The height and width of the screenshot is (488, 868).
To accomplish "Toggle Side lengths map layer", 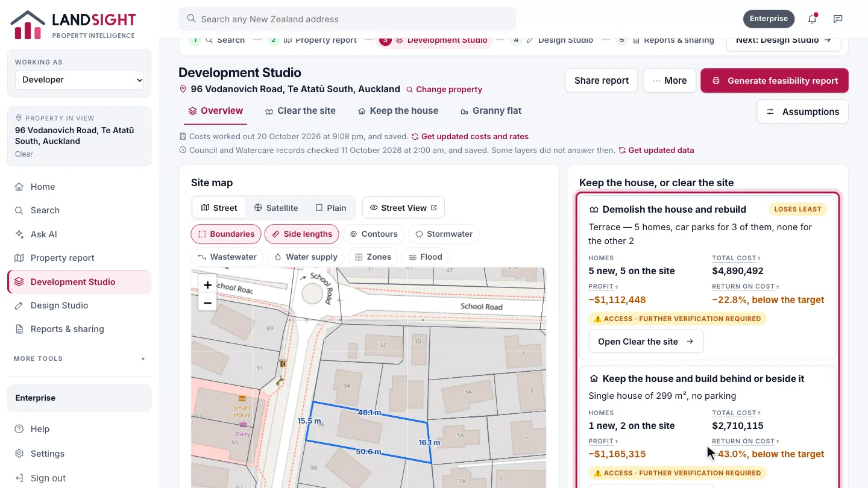I will click(302, 234).
